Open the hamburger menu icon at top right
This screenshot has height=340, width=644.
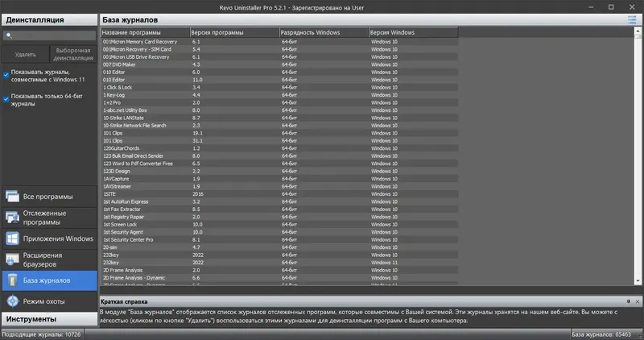(x=632, y=19)
